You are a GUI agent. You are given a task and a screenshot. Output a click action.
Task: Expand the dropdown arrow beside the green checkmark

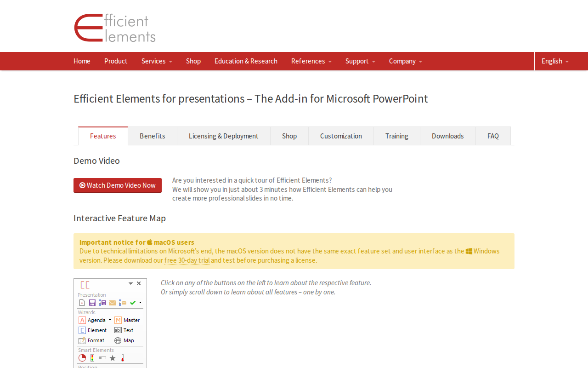[x=140, y=303]
